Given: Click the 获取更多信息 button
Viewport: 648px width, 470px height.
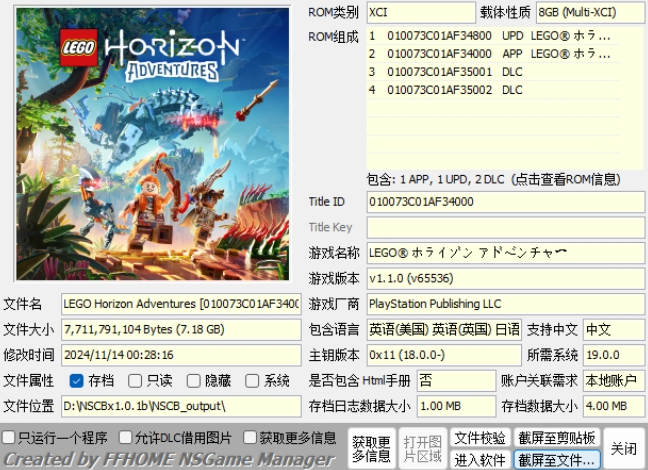Looking at the screenshot, I should tap(372, 449).
